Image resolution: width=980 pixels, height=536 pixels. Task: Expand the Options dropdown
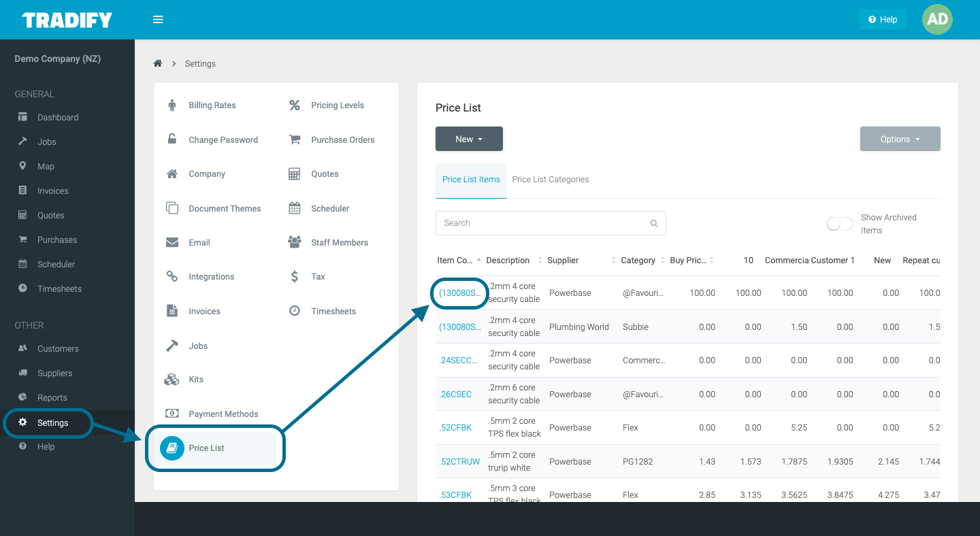click(900, 139)
